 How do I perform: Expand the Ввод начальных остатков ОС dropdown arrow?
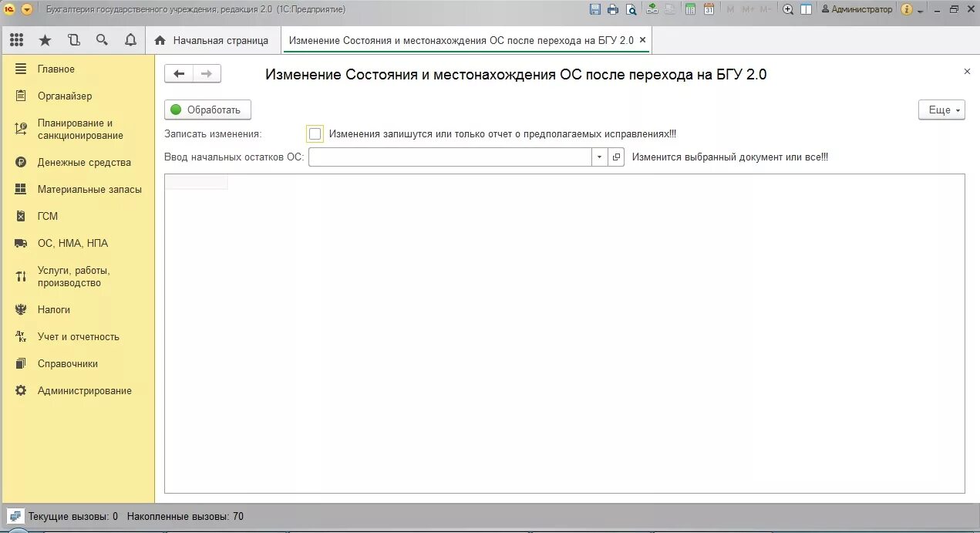[x=600, y=157]
